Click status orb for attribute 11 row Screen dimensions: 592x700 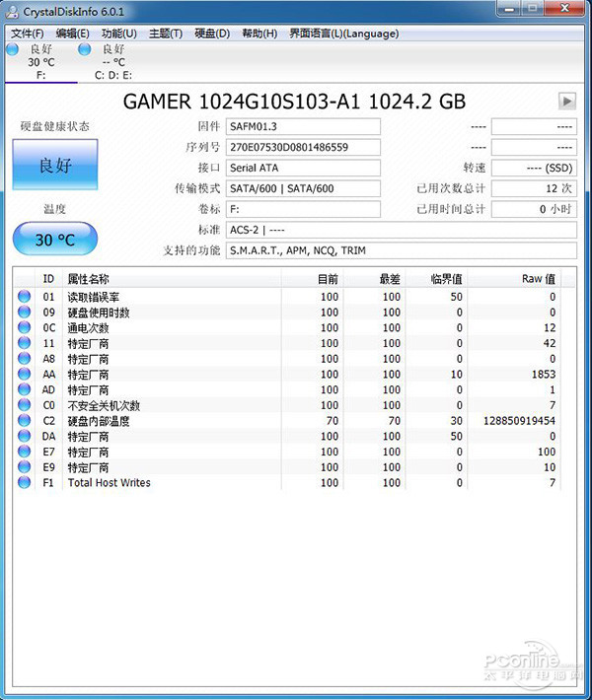coord(24,343)
